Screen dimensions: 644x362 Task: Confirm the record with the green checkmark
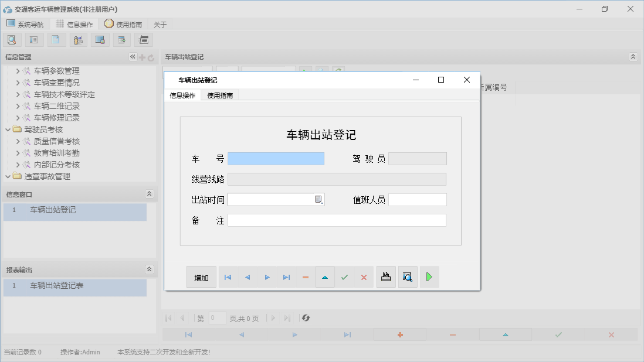click(x=345, y=276)
